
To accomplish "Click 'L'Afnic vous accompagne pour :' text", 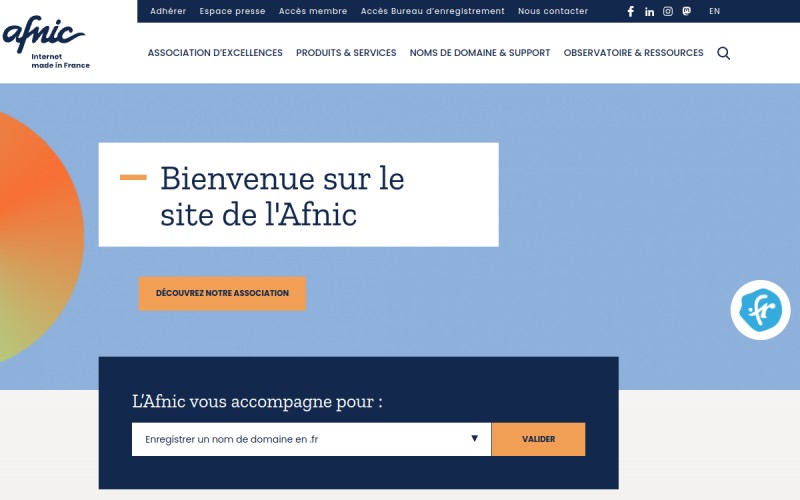I will pyautogui.click(x=257, y=402).
